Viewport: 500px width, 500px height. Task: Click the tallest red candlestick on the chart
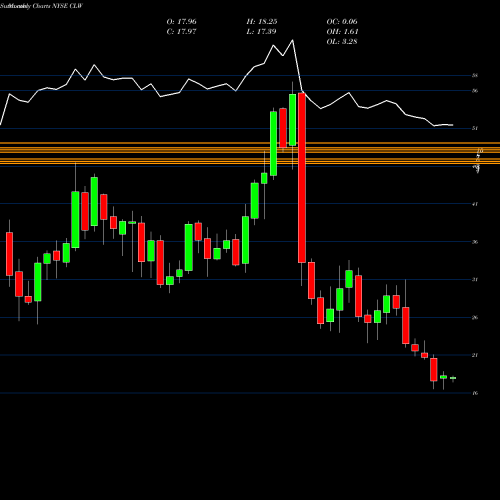[302, 178]
